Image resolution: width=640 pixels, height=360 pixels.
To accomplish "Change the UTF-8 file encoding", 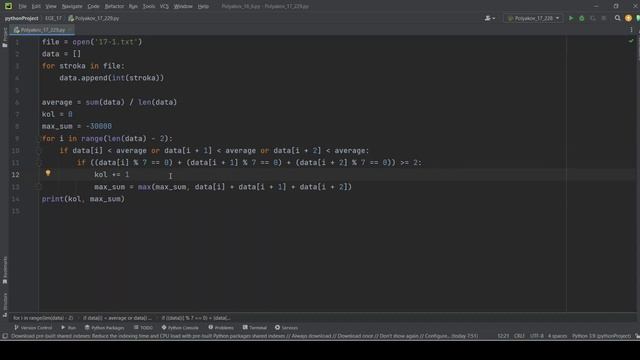I will pos(537,336).
